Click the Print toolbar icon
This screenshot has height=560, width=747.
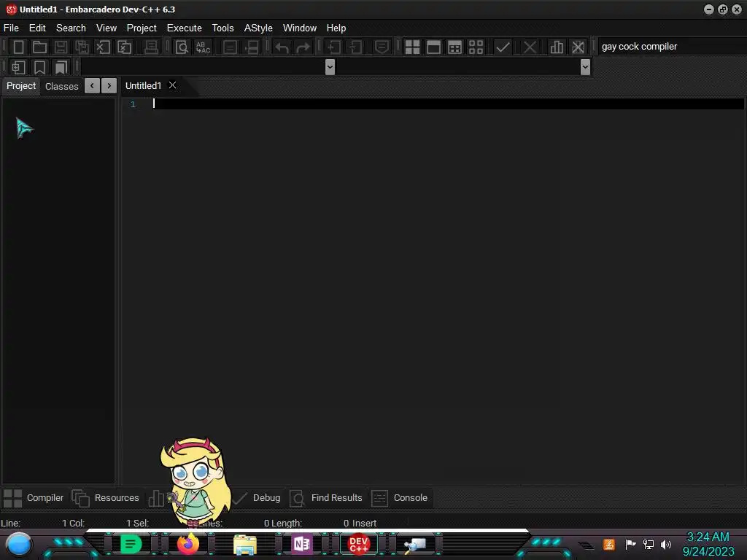(x=151, y=47)
